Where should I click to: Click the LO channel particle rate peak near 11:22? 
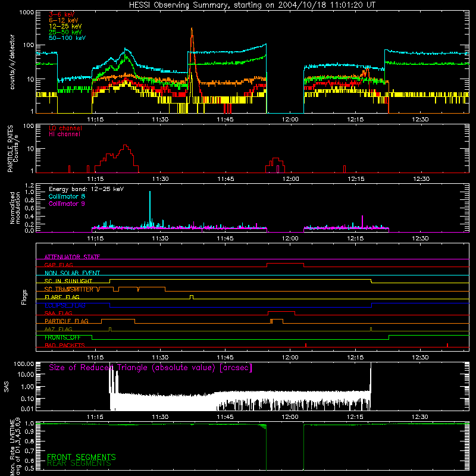(126, 146)
